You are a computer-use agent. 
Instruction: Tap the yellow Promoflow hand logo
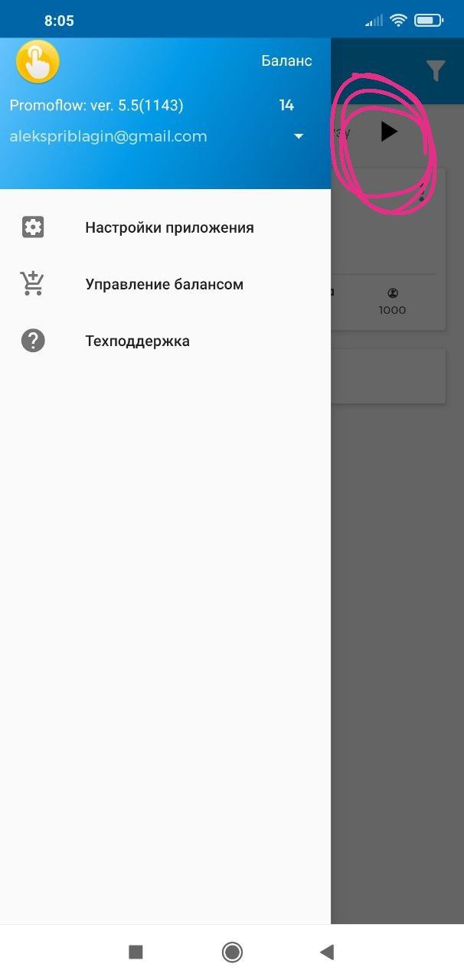click(x=38, y=62)
